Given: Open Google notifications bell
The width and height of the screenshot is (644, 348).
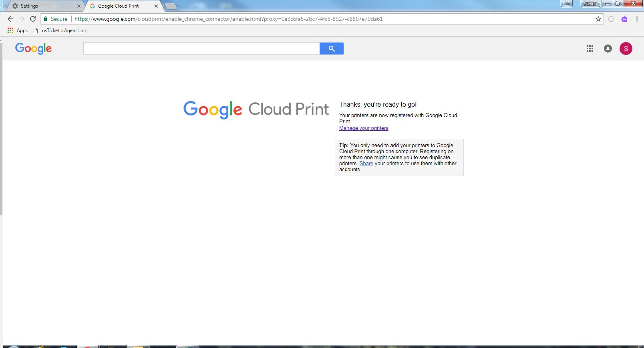Looking at the screenshot, I should 608,49.
